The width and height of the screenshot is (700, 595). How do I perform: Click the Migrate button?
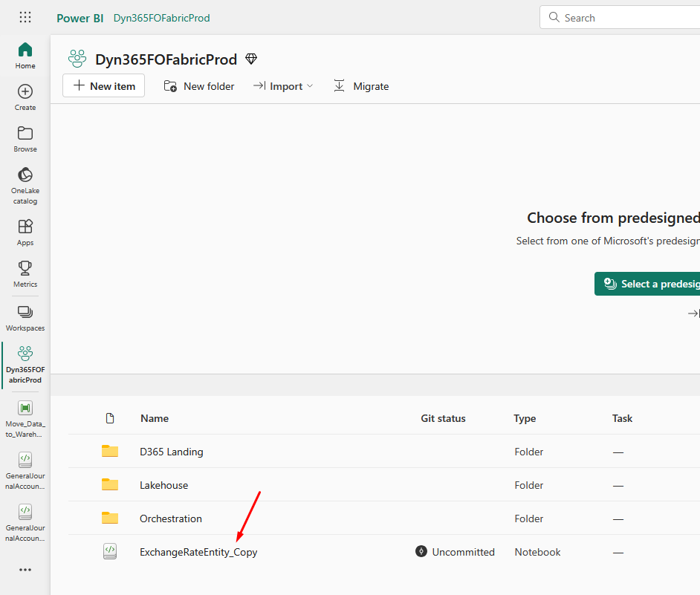[x=361, y=86]
